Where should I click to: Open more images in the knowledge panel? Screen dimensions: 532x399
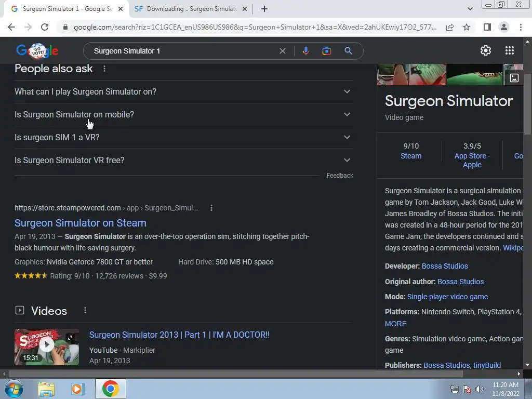(514, 78)
